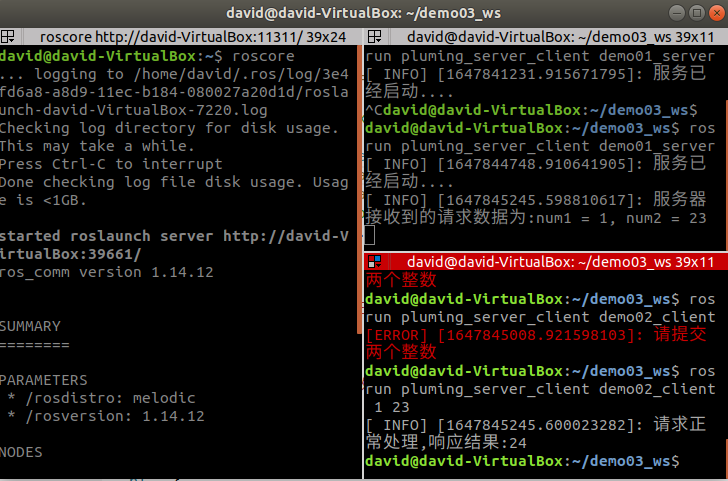Click the line '... logging to /home/david/.ros/log/3e4'
Viewport: 728px width, 481px height.
[x=174, y=74]
